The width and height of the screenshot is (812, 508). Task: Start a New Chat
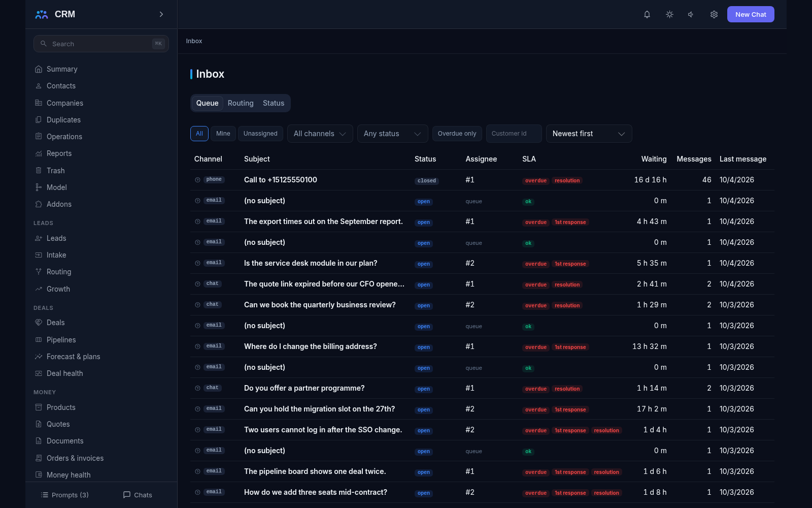[751, 14]
